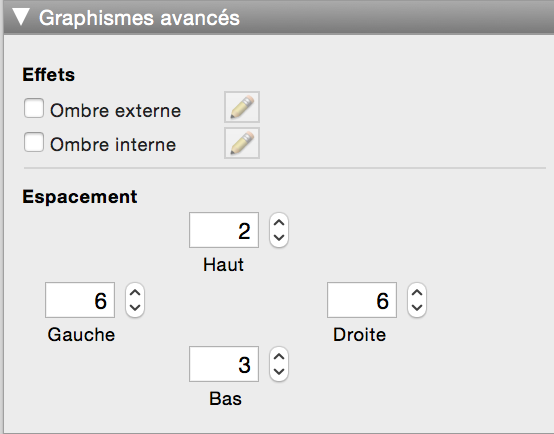Click the Haut spacing input field
Screen dimensions: 554x434
pyautogui.click(x=224, y=230)
